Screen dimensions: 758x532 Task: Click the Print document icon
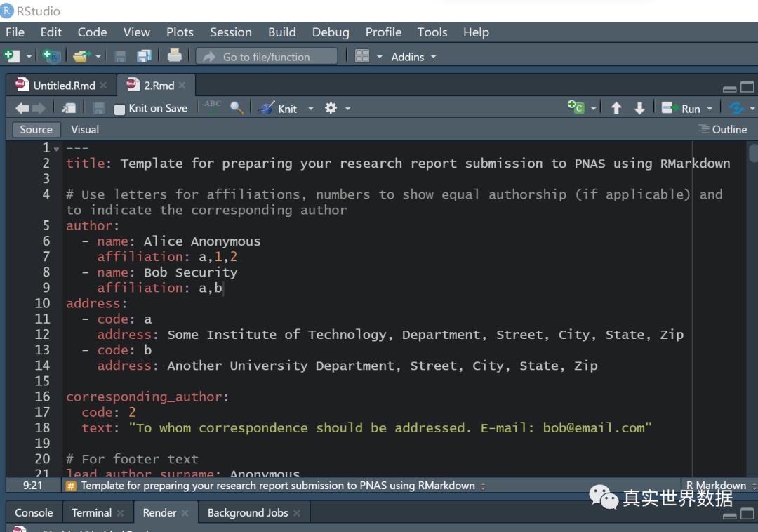coord(175,56)
